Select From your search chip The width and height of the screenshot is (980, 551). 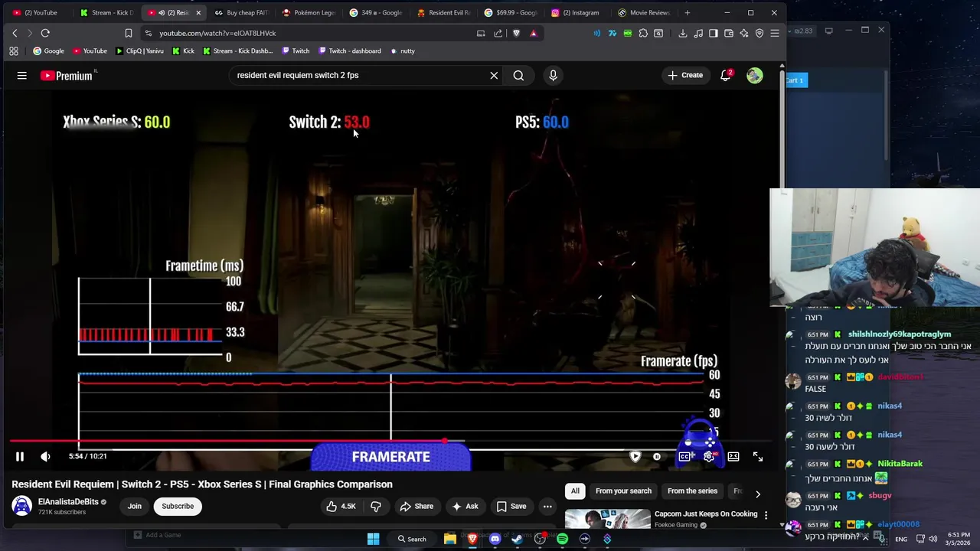click(x=623, y=491)
